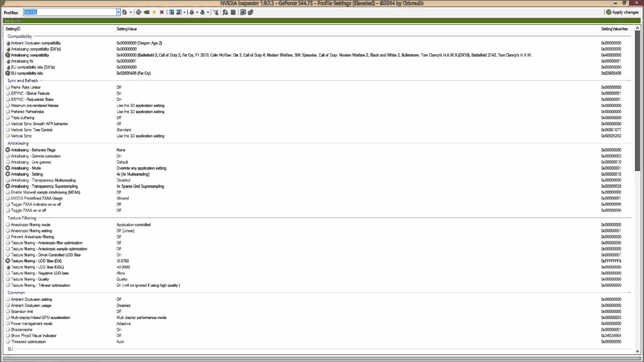Click the filter funnel toolbar icon
This screenshot has width=644, height=362.
(215, 12)
